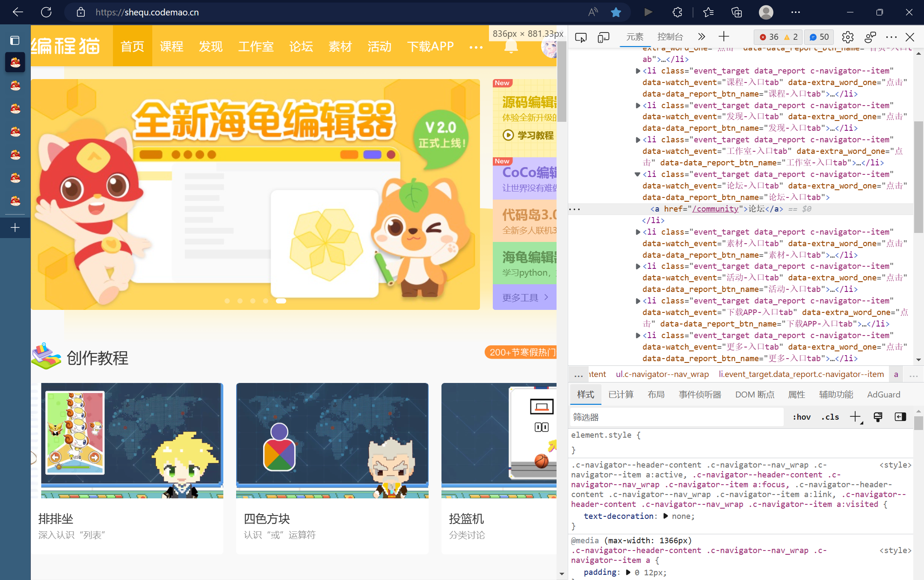Click the DOM tree vertical scrollbar

[x=918, y=177]
